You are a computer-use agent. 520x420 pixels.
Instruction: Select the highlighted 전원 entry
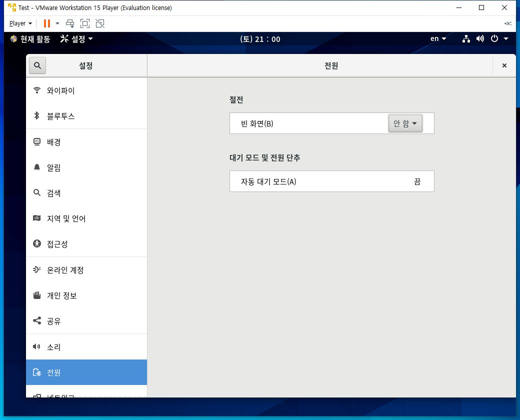(x=86, y=372)
